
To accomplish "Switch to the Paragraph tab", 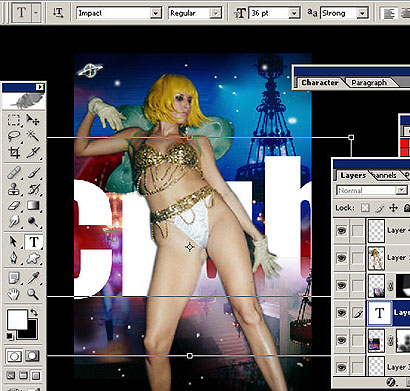I will [x=369, y=83].
